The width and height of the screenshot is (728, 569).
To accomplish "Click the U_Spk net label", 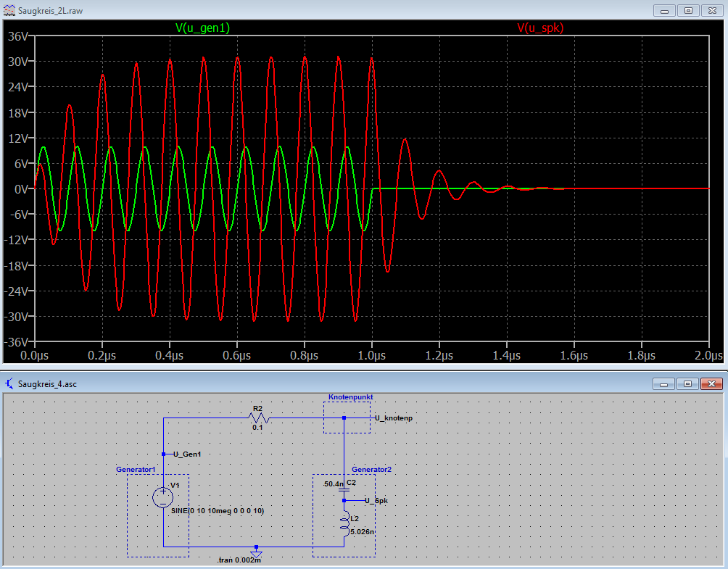I will coord(377,500).
